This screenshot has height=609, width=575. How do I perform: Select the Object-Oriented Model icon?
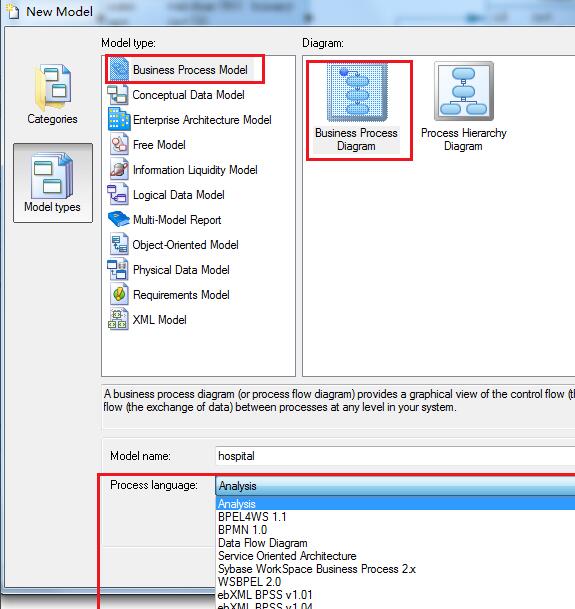(x=119, y=244)
